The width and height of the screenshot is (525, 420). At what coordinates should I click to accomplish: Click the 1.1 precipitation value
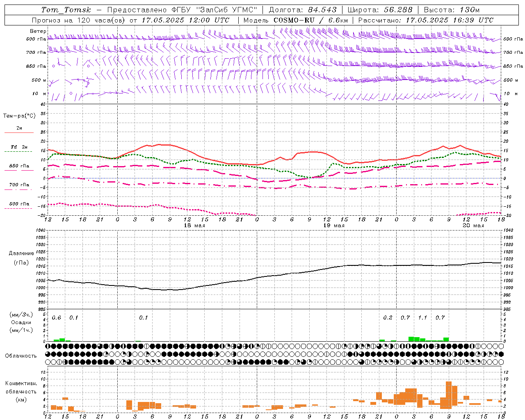click(422, 317)
